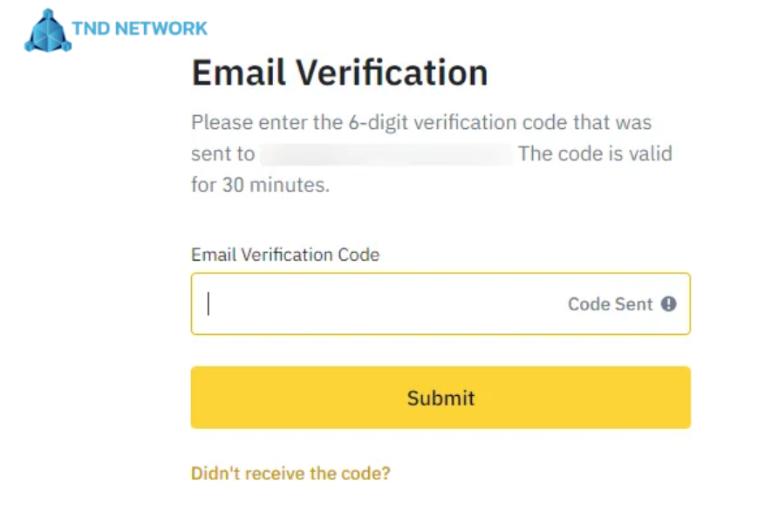Open the "Didn't receive the code?" link

coord(290,474)
